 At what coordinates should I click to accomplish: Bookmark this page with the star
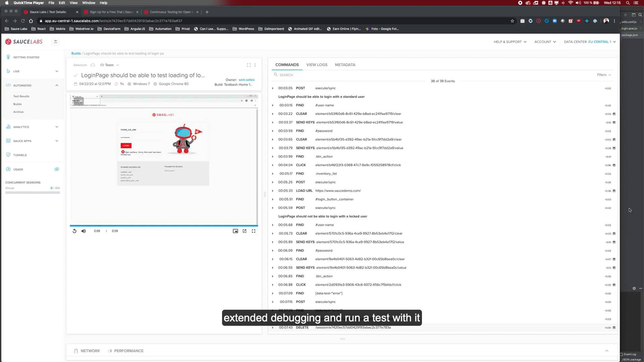[x=512, y=21]
